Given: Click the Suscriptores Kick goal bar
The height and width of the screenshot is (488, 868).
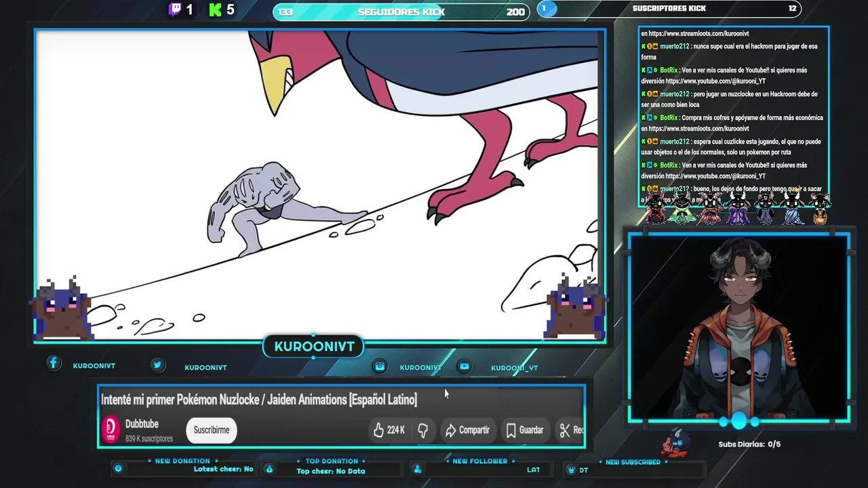Looking at the screenshot, I should click(669, 8).
